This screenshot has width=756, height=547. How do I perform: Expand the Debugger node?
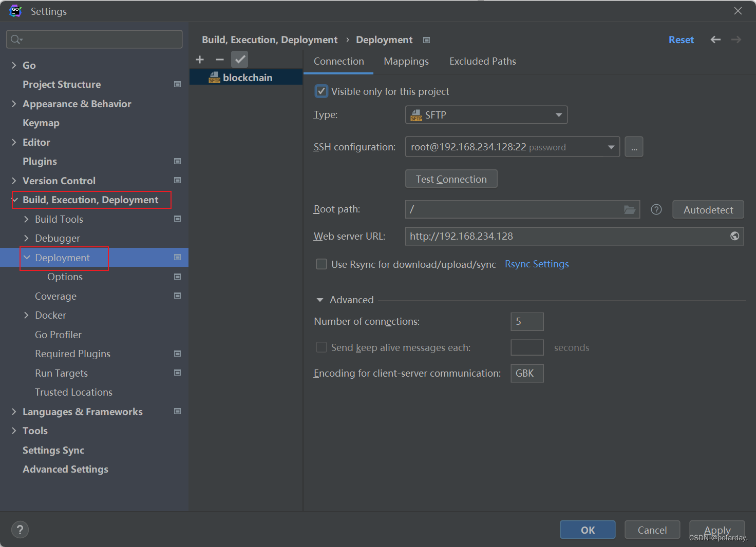(26, 238)
